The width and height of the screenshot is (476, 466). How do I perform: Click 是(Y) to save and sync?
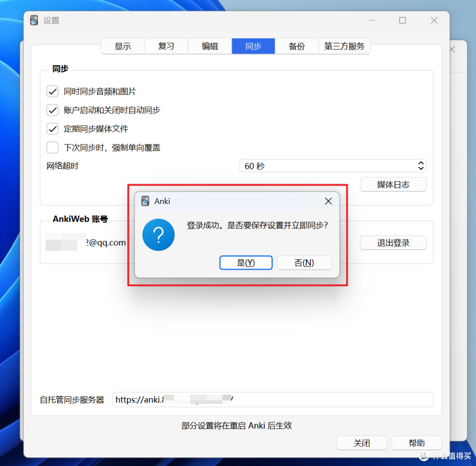click(x=246, y=263)
